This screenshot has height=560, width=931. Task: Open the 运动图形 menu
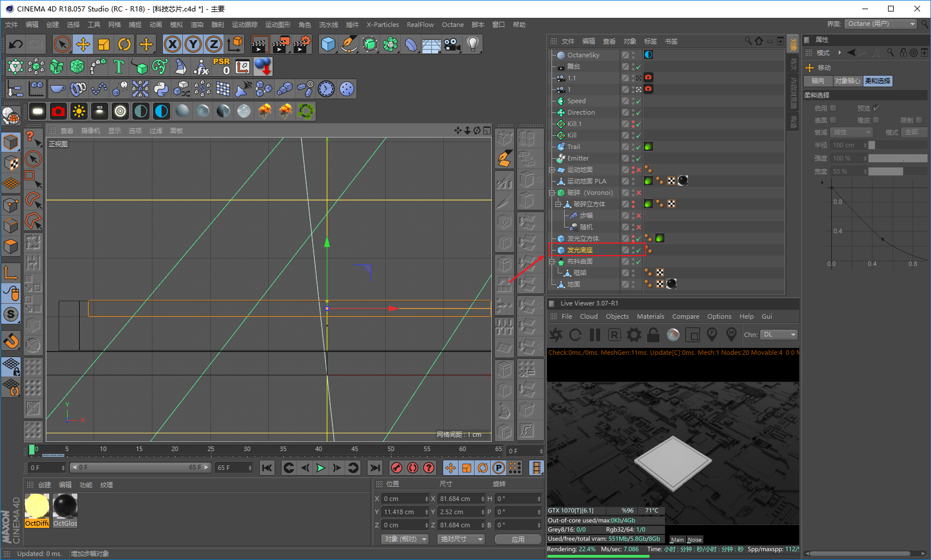tap(278, 25)
